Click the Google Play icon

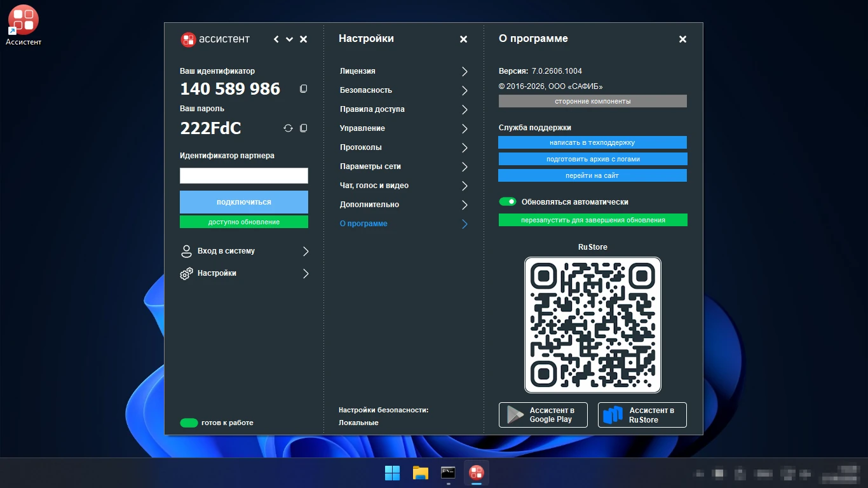514,415
